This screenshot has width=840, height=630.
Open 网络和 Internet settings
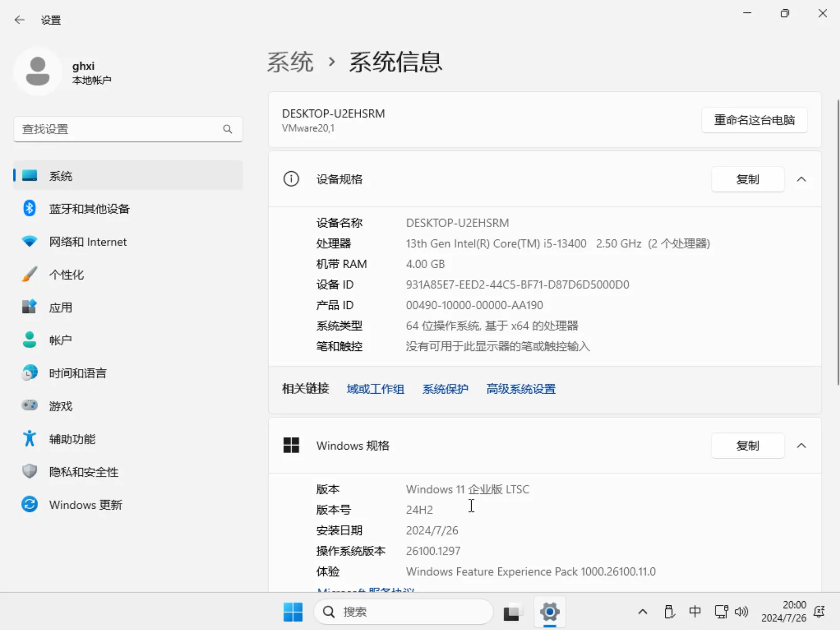(x=88, y=242)
